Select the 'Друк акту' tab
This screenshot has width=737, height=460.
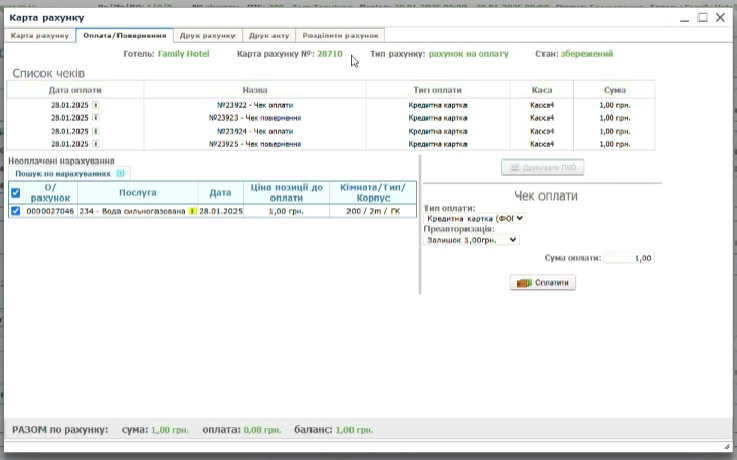coord(269,36)
